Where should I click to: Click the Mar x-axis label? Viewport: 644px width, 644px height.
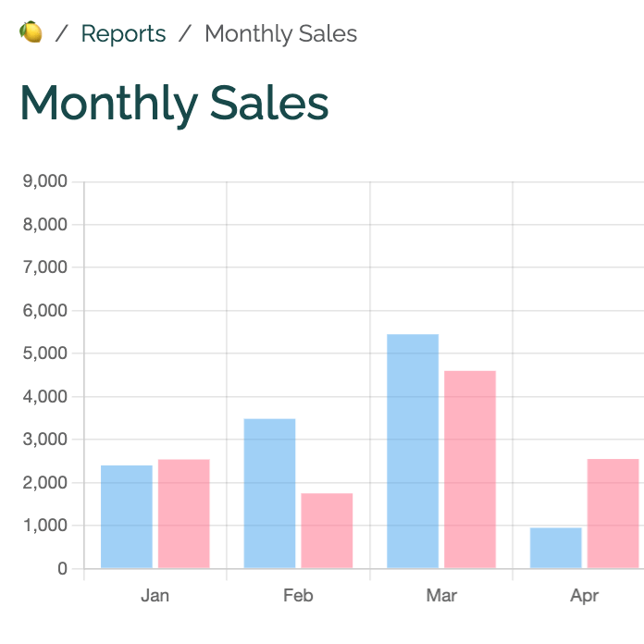click(x=441, y=596)
